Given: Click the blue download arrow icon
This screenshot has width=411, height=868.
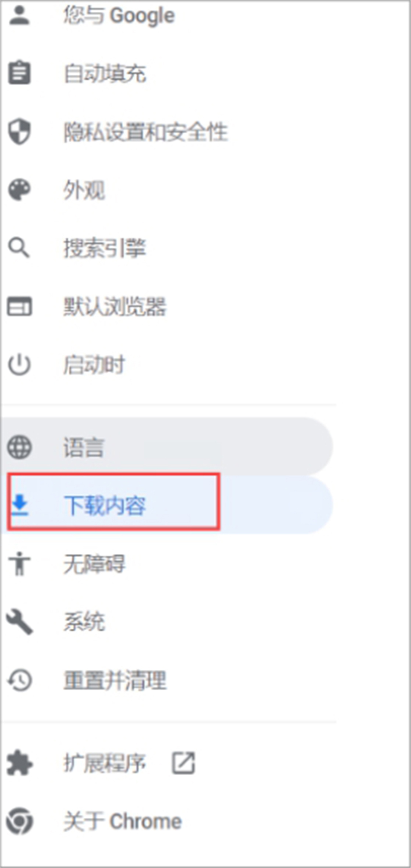Looking at the screenshot, I should click(19, 505).
